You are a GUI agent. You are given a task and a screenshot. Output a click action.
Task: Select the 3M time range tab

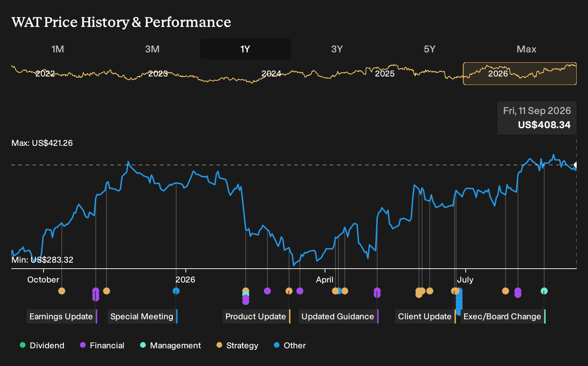(152, 49)
